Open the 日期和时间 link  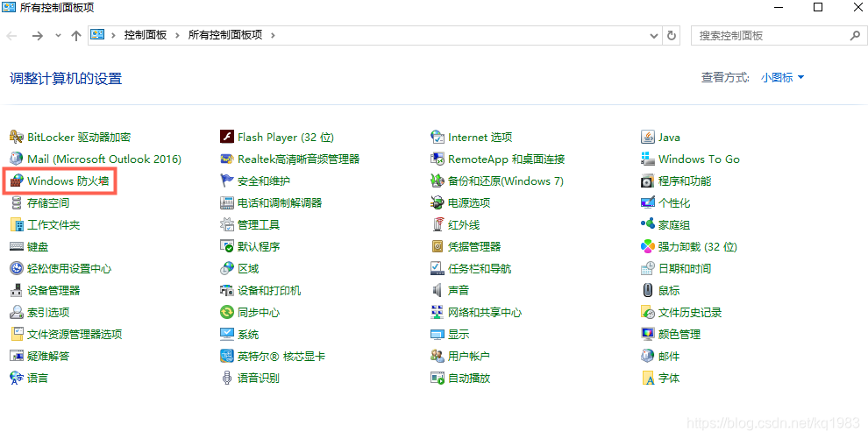coord(685,269)
